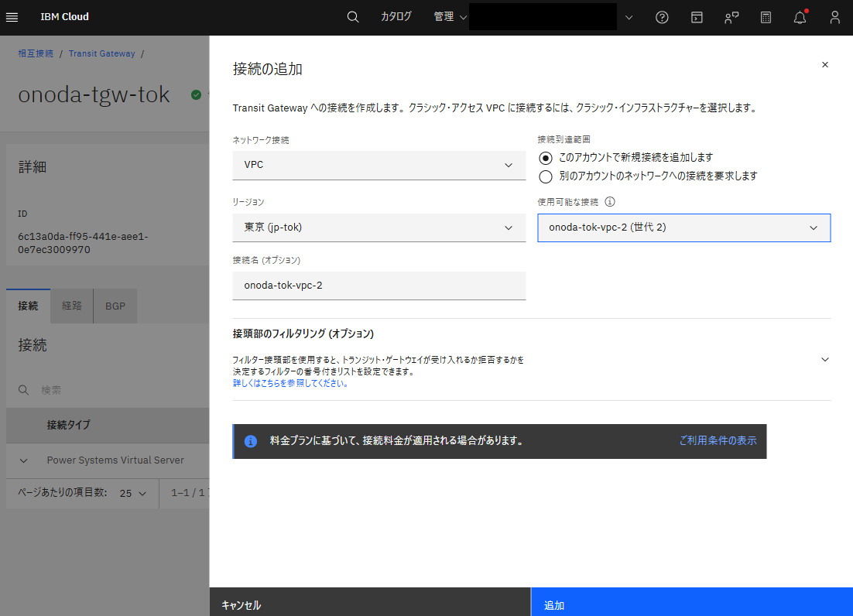Click the 接続名 onoda-tok-vpc-2 input field
The height and width of the screenshot is (616, 853).
[x=379, y=286]
